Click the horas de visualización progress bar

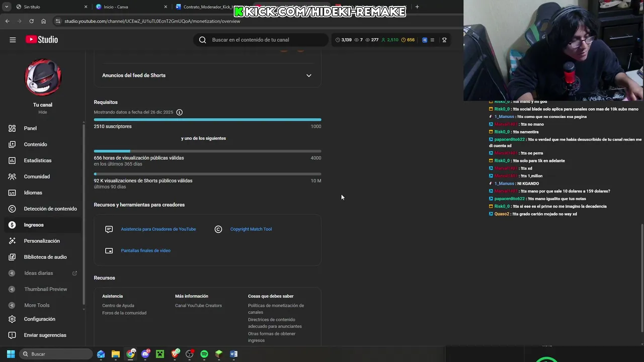(x=207, y=151)
